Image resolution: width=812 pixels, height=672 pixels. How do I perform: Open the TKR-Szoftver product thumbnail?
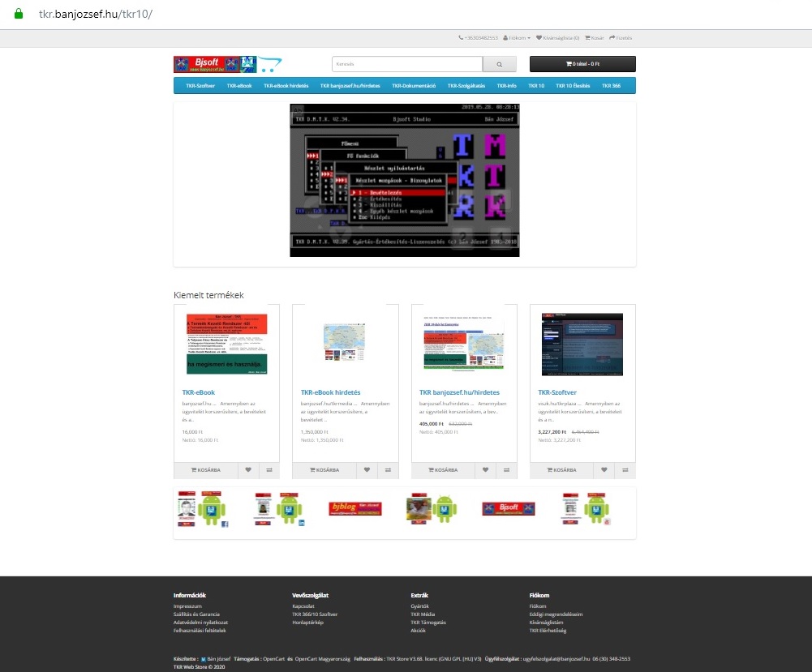click(582, 344)
